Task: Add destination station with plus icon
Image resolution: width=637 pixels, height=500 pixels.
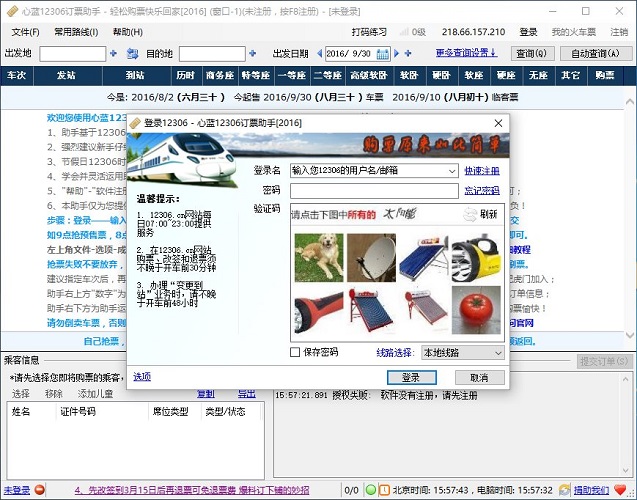Action: coord(253,53)
